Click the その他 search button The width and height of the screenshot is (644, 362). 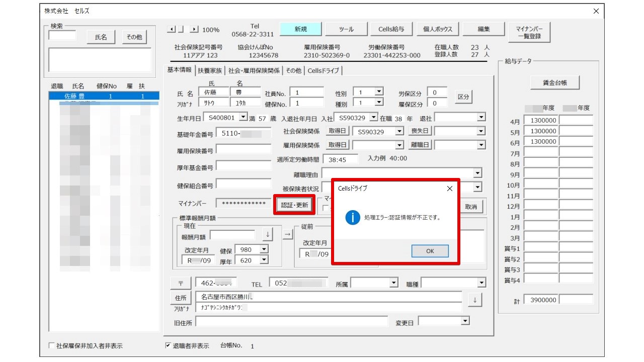pyautogui.click(x=133, y=37)
